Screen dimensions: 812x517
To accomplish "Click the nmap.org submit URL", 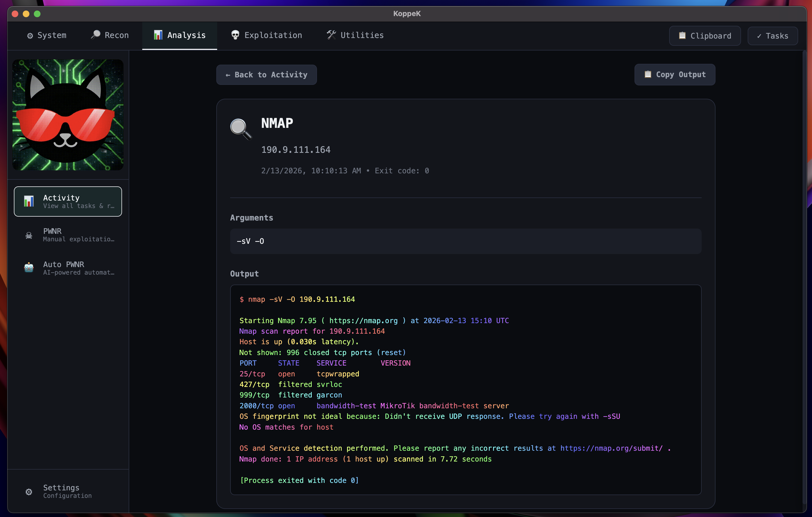I will tap(611, 448).
